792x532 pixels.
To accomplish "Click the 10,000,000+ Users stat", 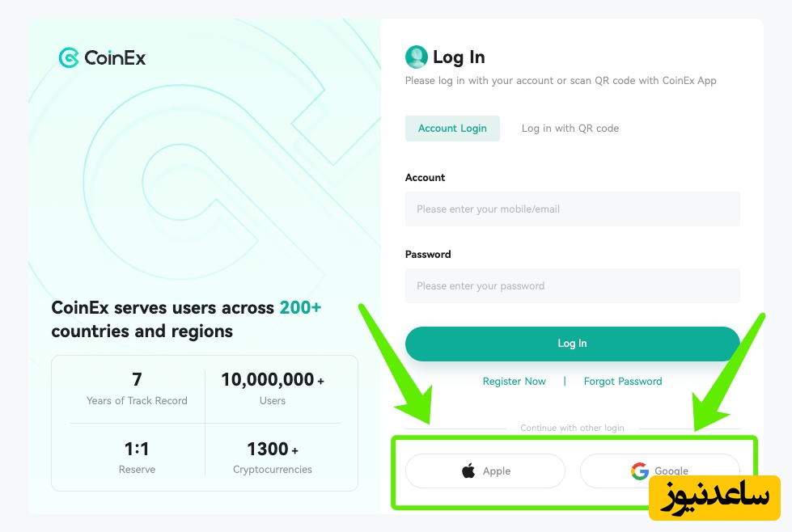I will pos(272,388).
